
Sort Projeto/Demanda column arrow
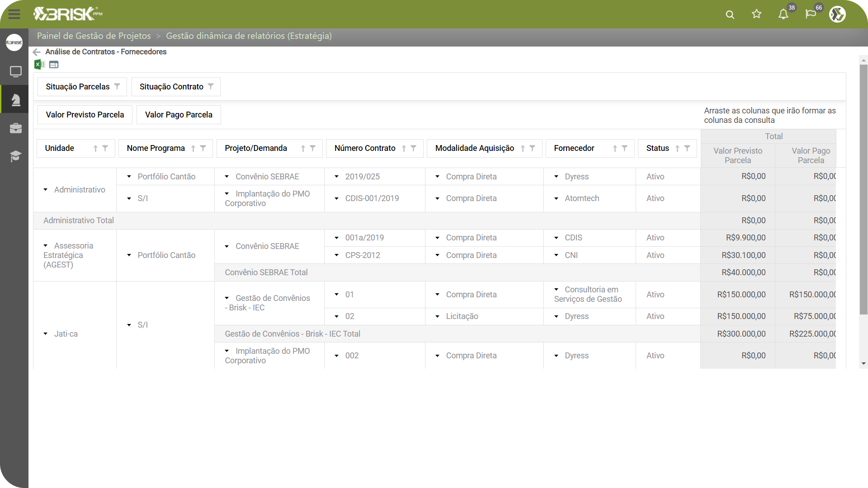[303, 149]
